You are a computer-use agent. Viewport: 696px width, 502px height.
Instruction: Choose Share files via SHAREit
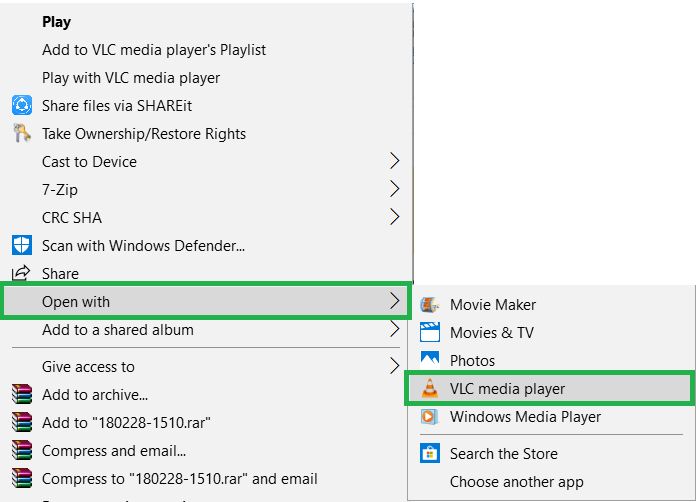[x=117, y=106]
